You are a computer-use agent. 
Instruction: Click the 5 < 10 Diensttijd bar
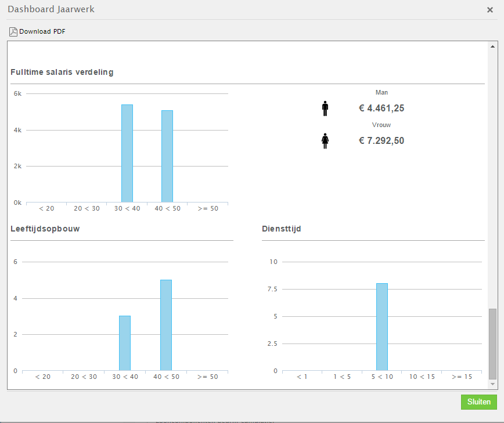pos(382,327)
